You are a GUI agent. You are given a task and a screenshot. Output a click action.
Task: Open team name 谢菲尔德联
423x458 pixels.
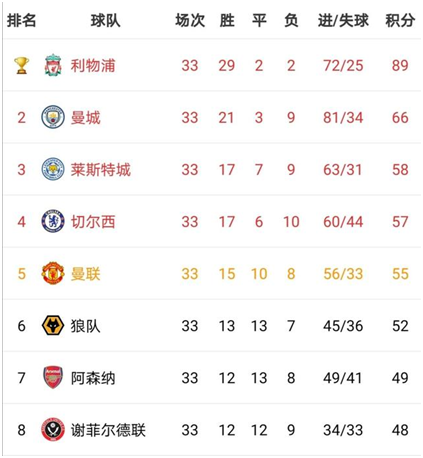pyautogui.click(x=108, y=430)
